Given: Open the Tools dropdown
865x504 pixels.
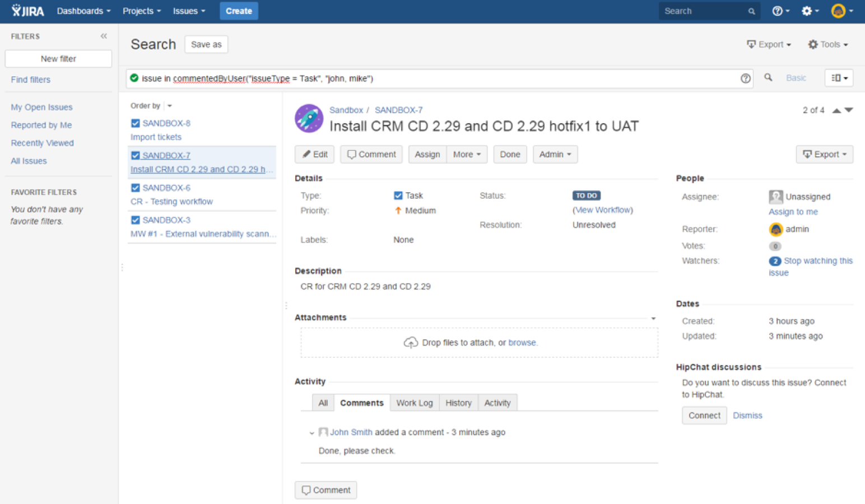Looking at the screenshot, I should [827, 44].
